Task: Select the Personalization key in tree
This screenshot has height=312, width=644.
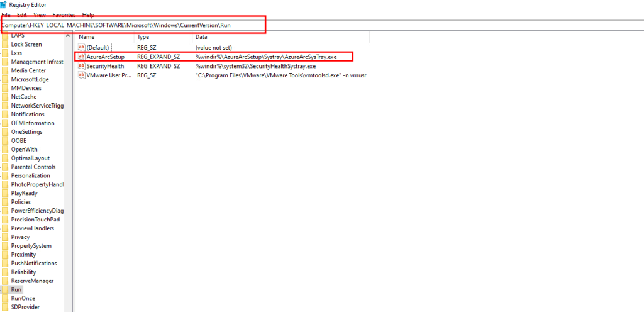Action: click(30, 175)
